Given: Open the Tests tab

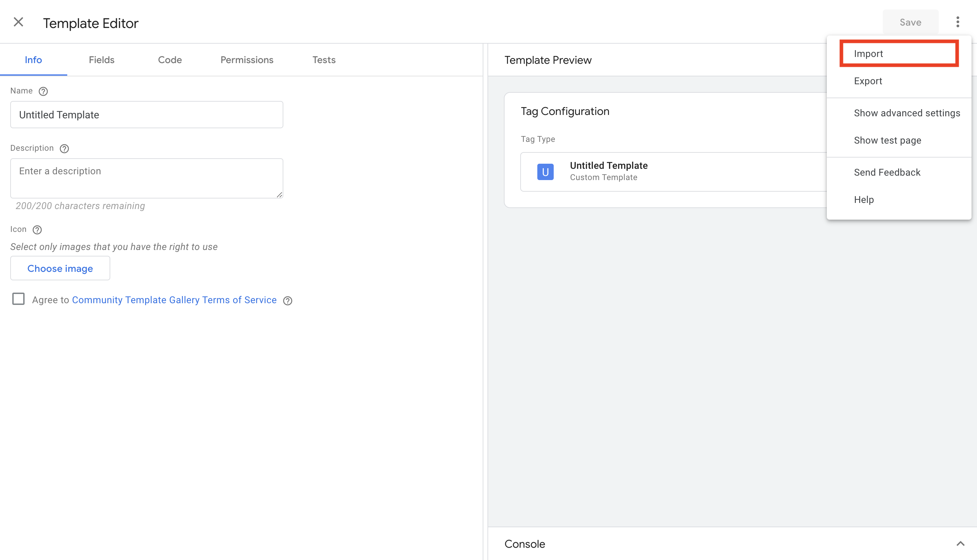Looking at the screenshot, I should 324,60.
